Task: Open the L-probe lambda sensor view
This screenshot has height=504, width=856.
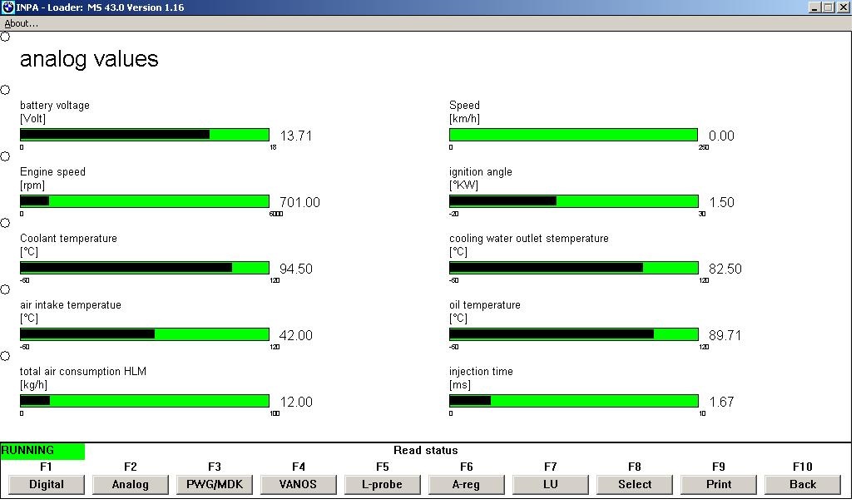Action: coord(383,484)
